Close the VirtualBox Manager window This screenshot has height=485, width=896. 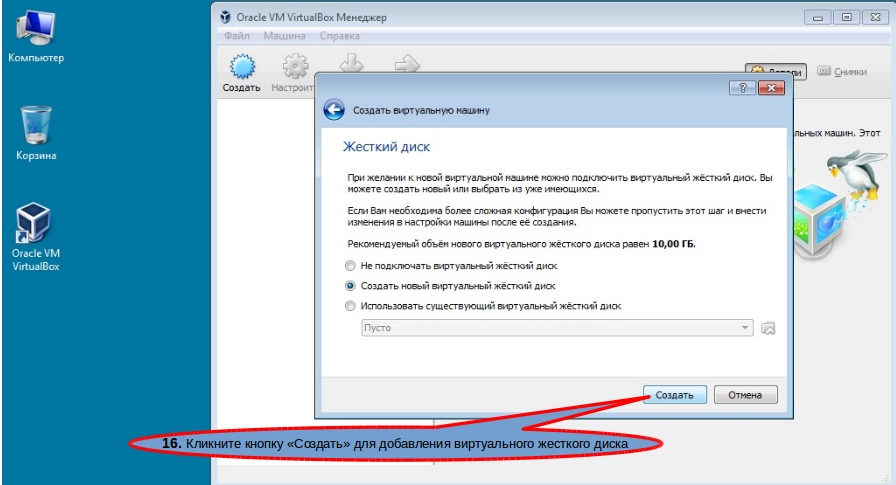(875, 17)
